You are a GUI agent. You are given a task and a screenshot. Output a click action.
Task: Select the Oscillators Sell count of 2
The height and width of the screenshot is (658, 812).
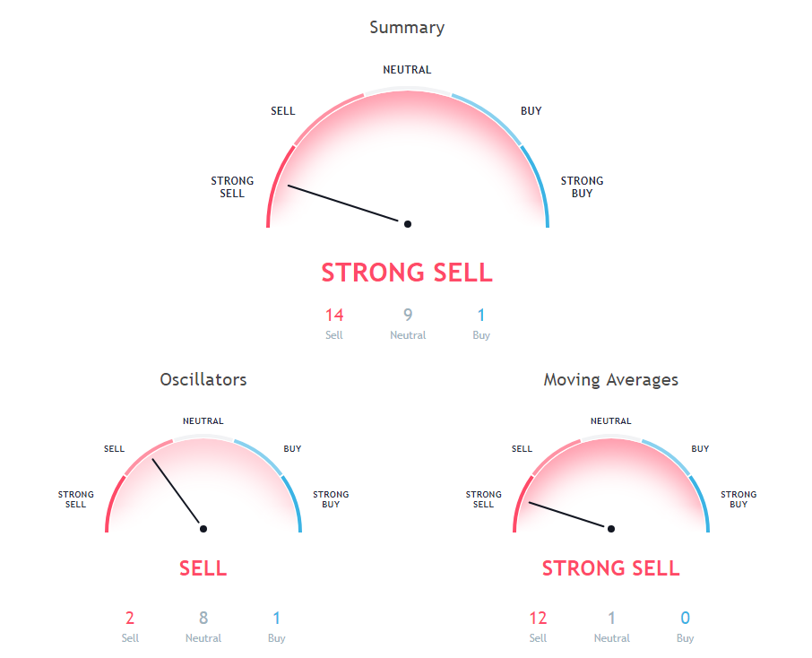click(130, 618)
